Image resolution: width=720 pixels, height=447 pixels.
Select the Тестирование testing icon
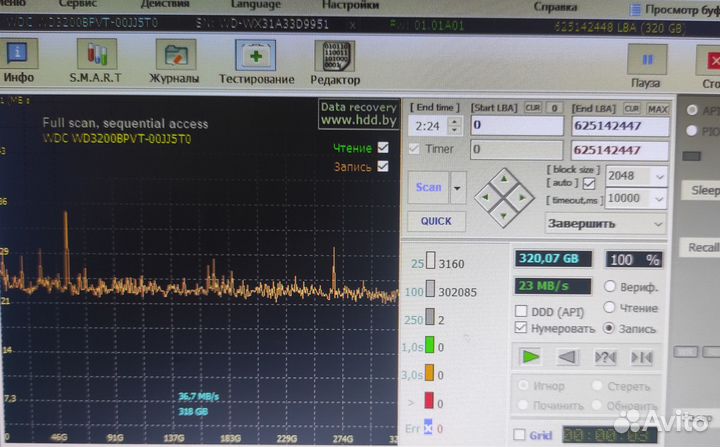coord(257,58)
